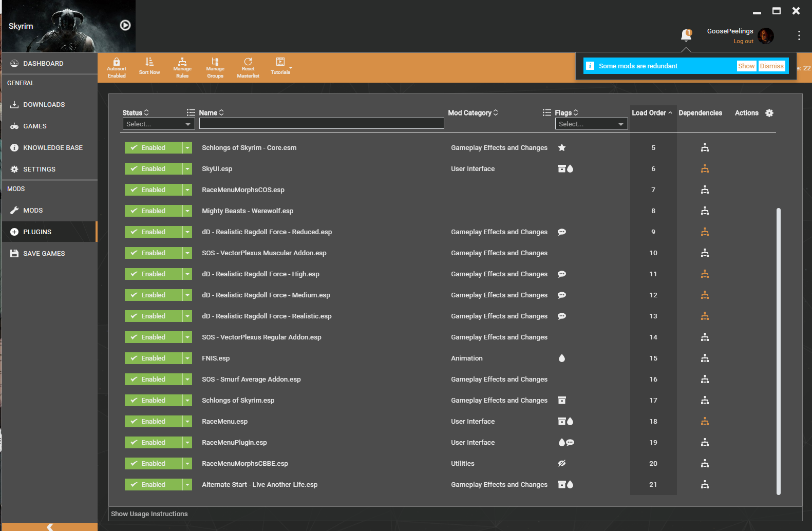Click hidden-eye flag on RaceMenuMorphsCBBE.esp
The width and height of the screenshot is (812, 531).
(562, 464)
